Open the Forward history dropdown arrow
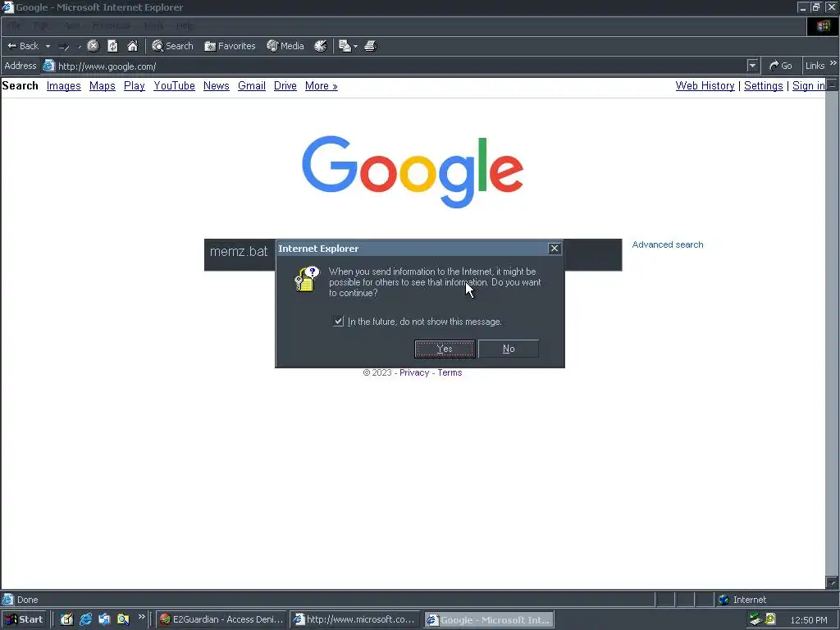Viewport: 840px width, 630px height. click(x=80, y=47)
